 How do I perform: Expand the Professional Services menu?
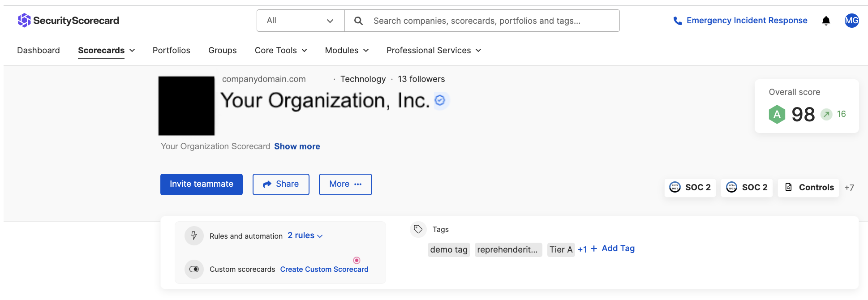(434, 51)
